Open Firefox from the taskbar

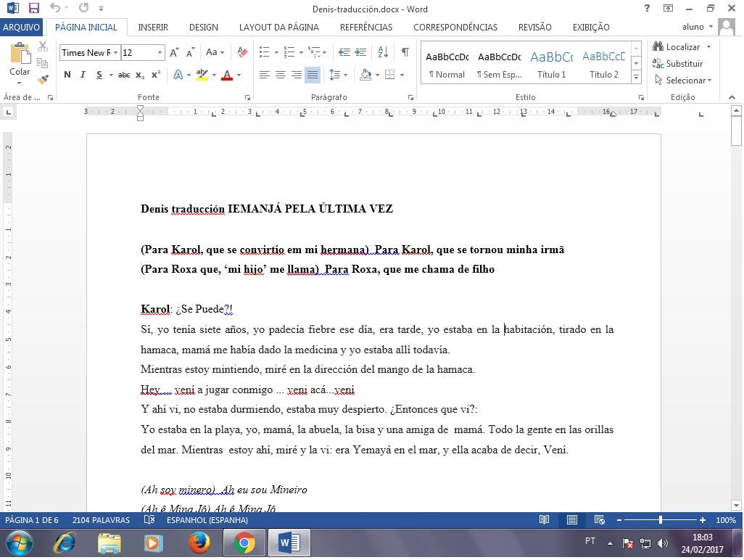(x=199, y=543)
